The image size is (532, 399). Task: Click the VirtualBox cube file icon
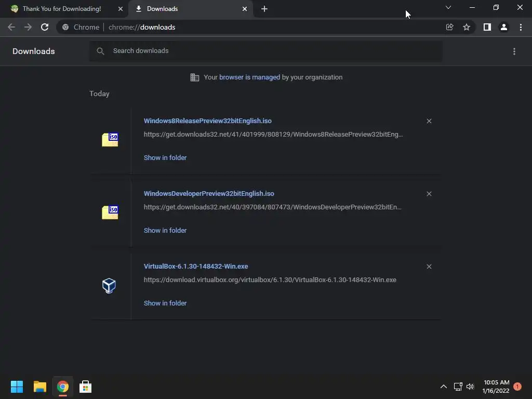pyautogui.click(x=109, y=286)
